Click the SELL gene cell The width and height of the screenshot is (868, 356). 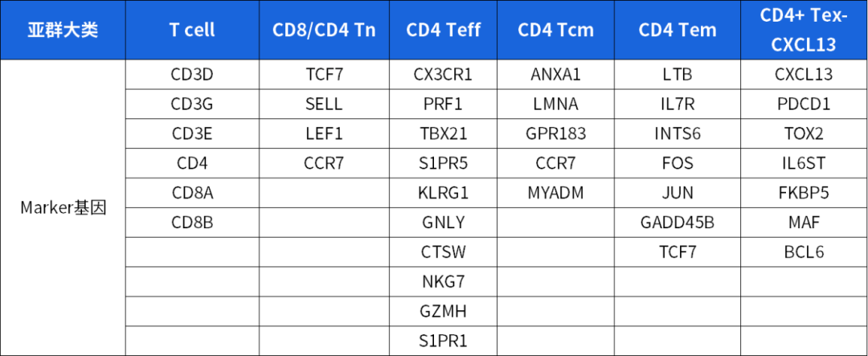[x=324, y=104]
